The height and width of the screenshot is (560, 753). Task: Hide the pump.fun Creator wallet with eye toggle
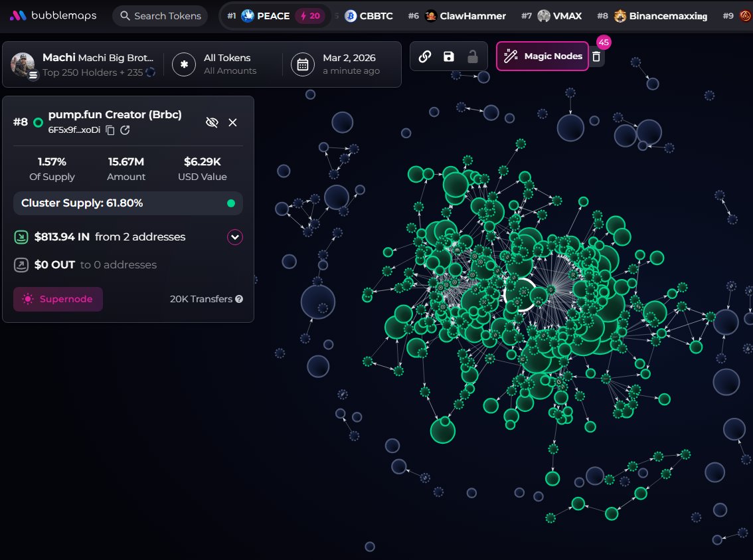[212, 122]
